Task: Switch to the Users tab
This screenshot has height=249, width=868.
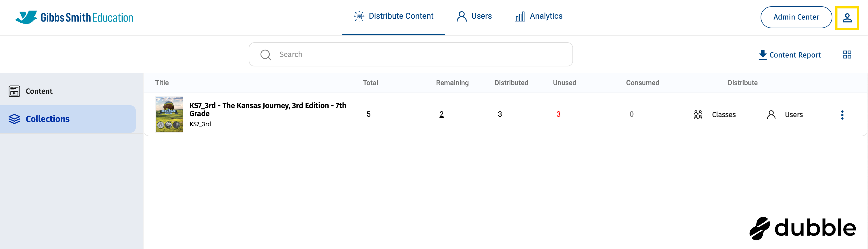Action: pyautogui.click(x=474, y=16)
